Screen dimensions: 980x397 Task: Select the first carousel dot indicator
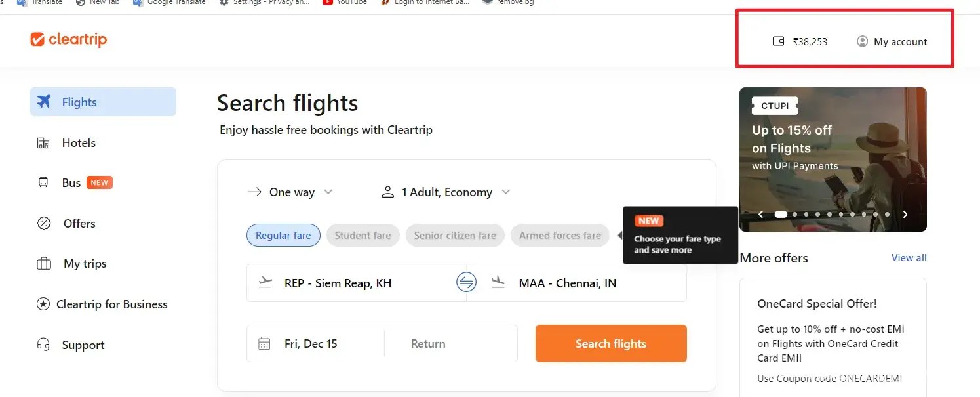pyautogui.click(x=781, y=214)
